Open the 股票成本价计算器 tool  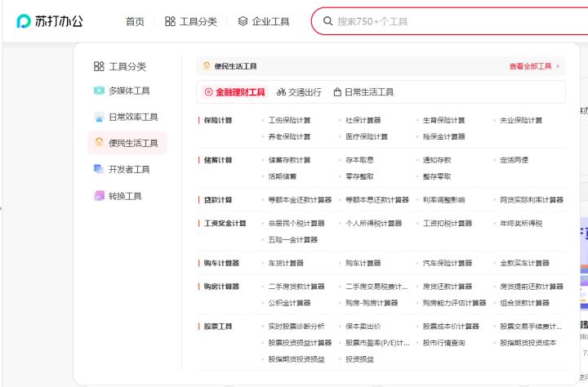(x=451, y=327)
